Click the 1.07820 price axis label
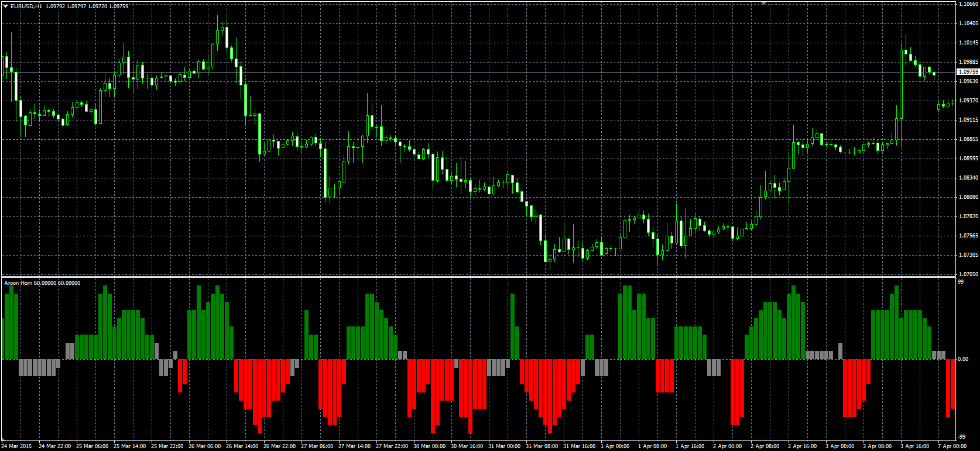This screenshot has width=980, height=451. (x=969, y=216)
